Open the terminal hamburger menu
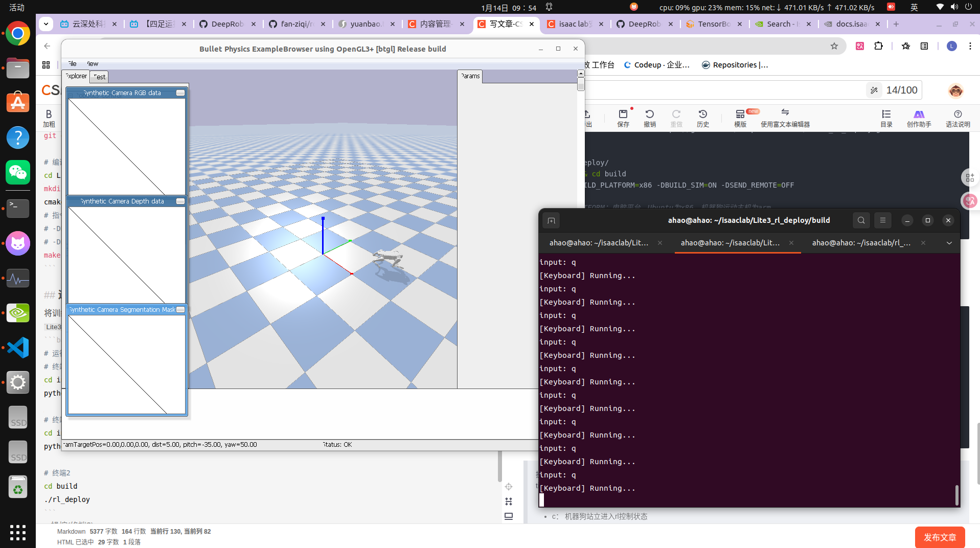Image resolution: width=980 pixels, height=548 pixels. [x=883, y=220]
